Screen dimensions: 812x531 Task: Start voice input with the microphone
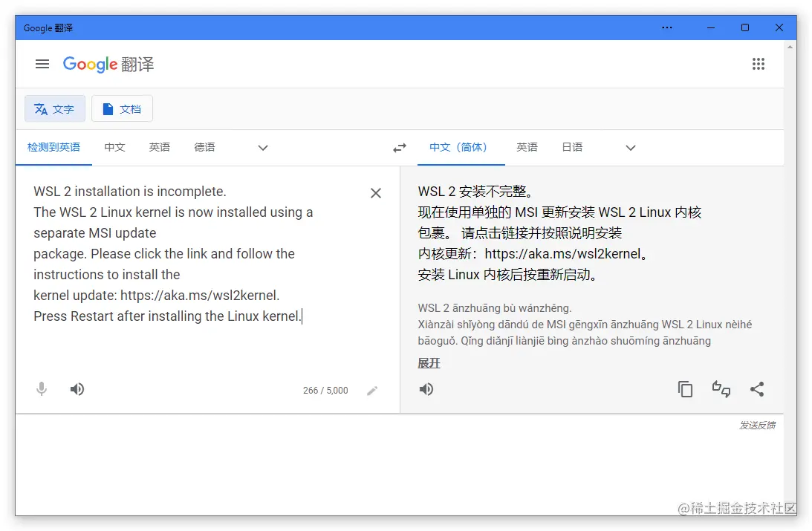tap(42, 389)
